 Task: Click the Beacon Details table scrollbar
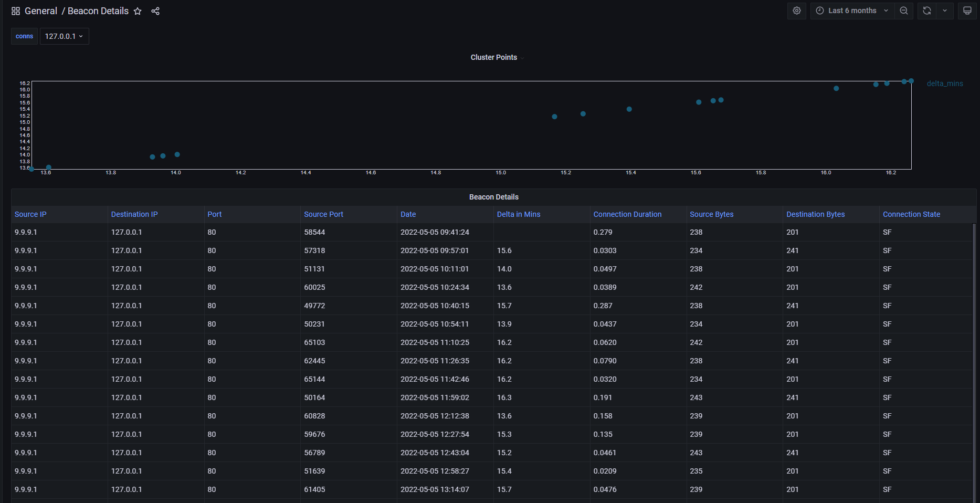pyautogui.click(x=974, y=362)
